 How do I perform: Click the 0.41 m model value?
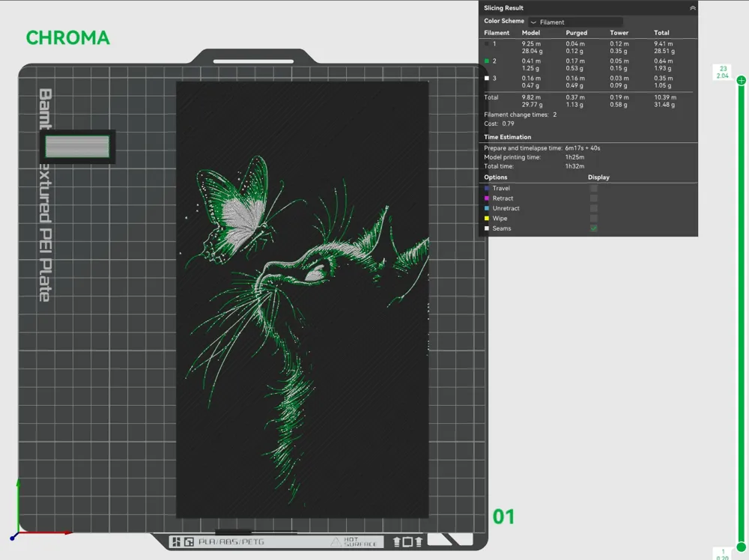point(531,61)
